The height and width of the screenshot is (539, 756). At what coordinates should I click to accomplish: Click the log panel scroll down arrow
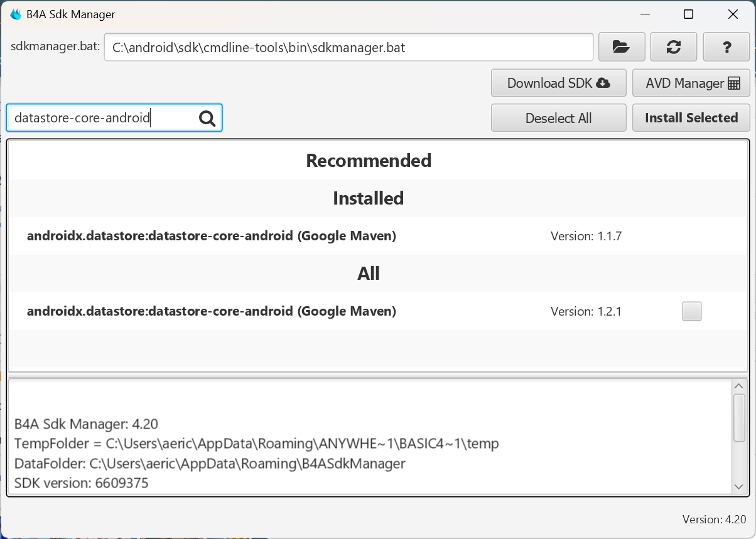point(739,487)
